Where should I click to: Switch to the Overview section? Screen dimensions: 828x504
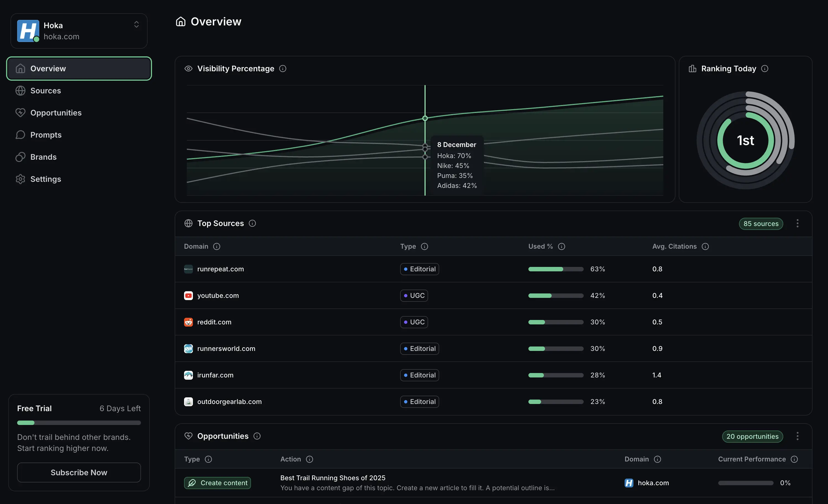48,68
